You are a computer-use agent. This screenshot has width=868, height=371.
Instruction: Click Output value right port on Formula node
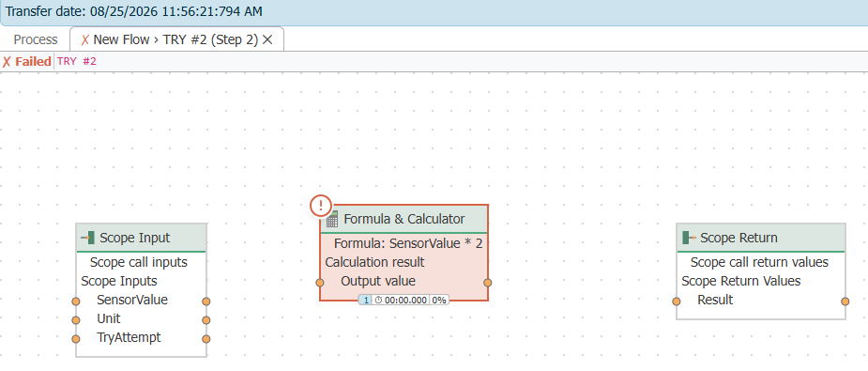488,283
